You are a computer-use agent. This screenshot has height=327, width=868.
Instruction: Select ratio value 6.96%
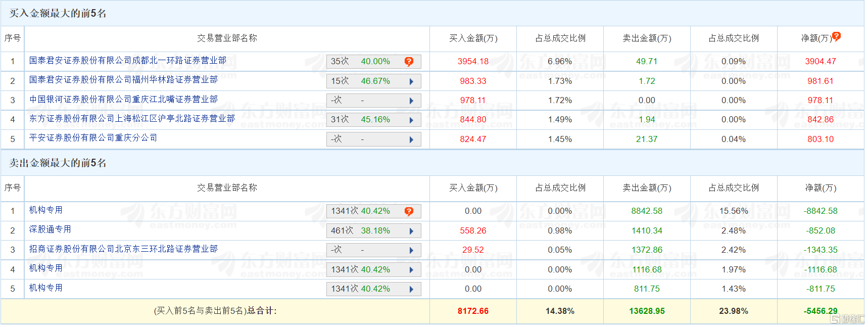pyautogui.click(x=560, y=61)
